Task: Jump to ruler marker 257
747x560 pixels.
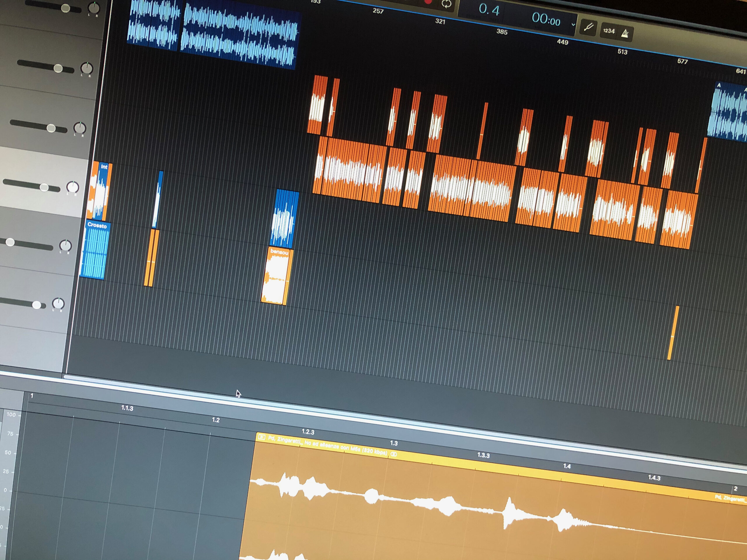Action: (x=378, y=11)
